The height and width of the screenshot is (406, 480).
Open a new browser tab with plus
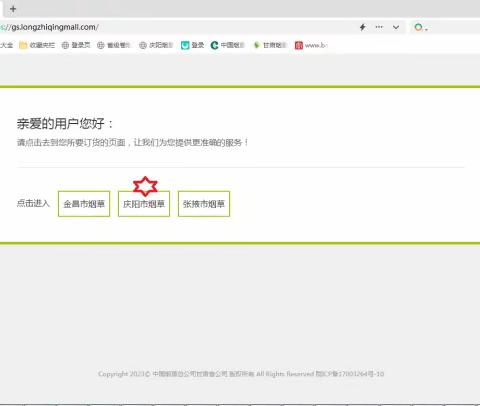13,9
